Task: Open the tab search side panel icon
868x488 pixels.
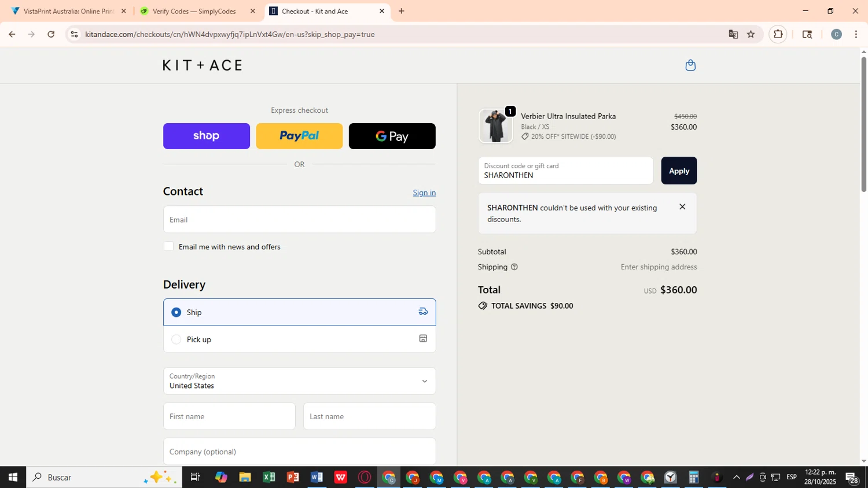Action: pyautogui.click(x=807, y=34)
